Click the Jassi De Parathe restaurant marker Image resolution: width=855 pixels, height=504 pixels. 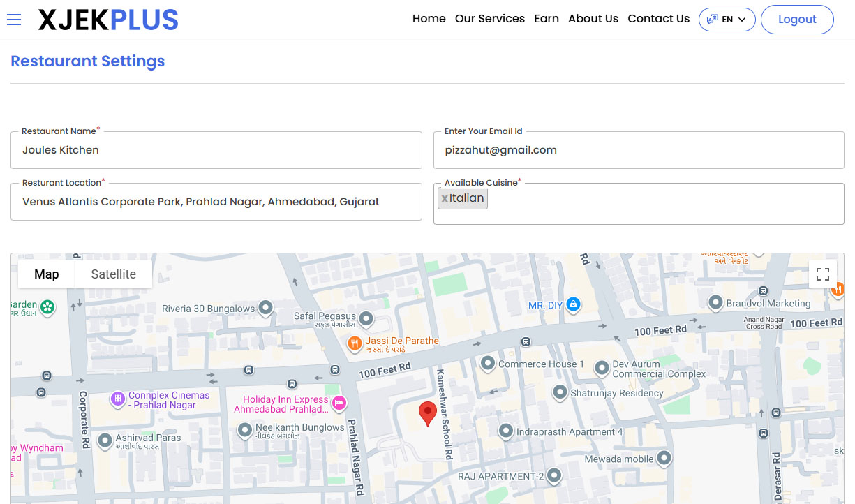tap(355, 343)
